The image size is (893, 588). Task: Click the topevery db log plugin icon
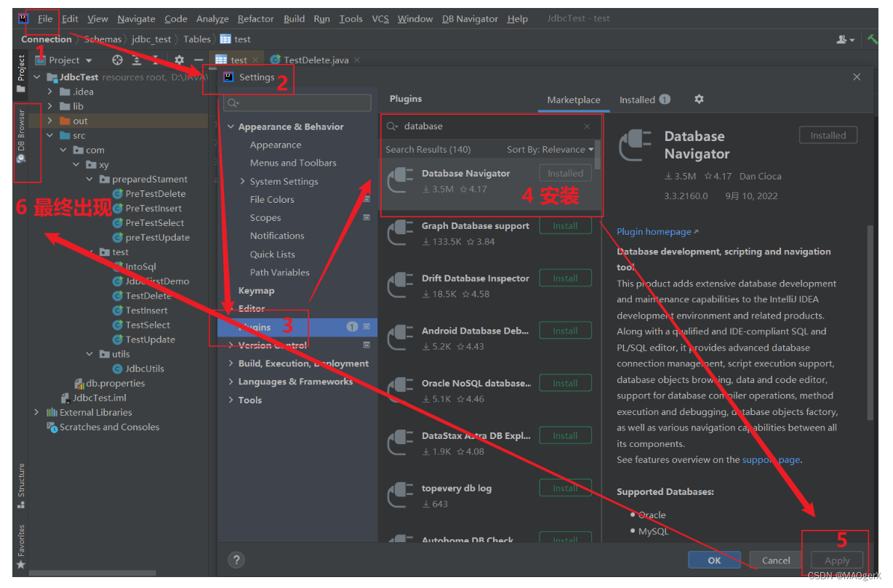(x=401, y=496)
